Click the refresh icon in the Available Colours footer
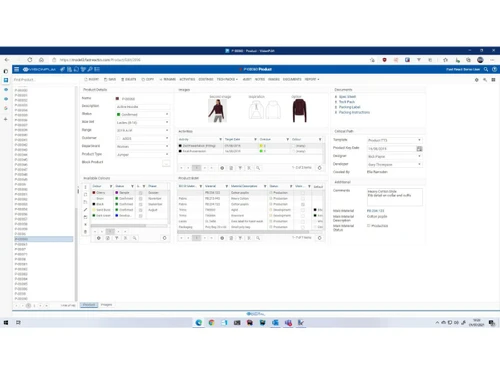 [164, 238]
